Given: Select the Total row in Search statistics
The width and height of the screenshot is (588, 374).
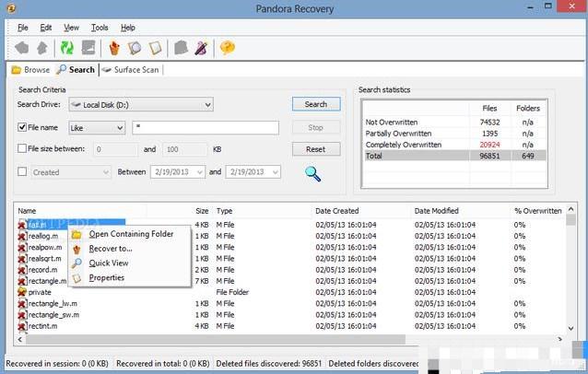Looking at the screenshot, I should [455, 156].
